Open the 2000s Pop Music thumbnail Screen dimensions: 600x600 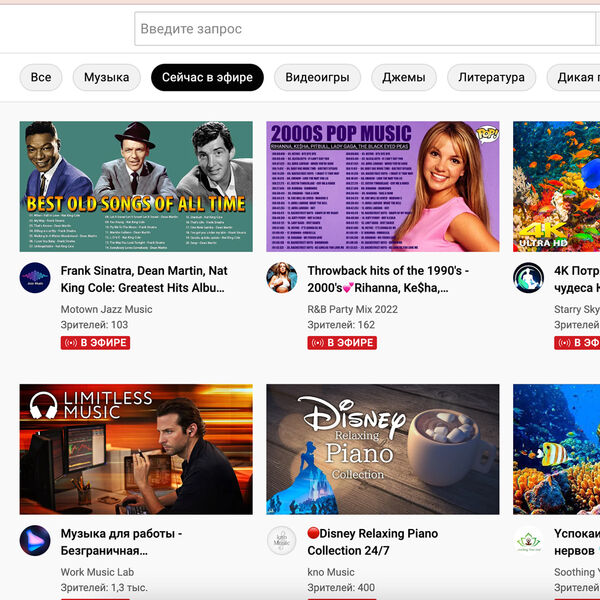pyautogui.click(x=383, y=187)
